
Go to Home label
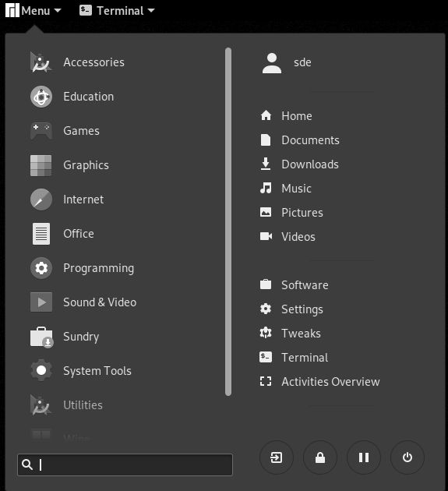pos(297,116)
